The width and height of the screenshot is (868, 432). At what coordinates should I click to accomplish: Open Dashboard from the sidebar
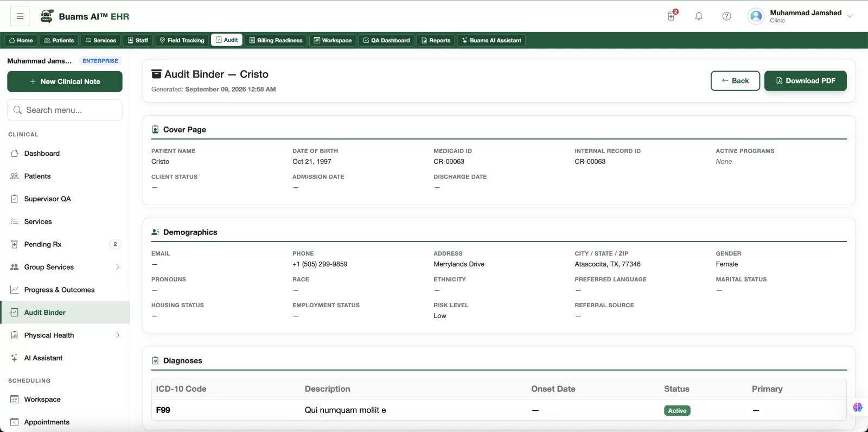click(x=65, y=154)
